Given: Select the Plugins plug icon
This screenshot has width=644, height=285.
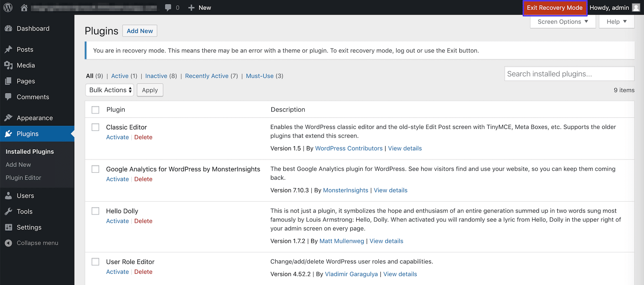Looking at the screenshot, I should click(9, 133).
